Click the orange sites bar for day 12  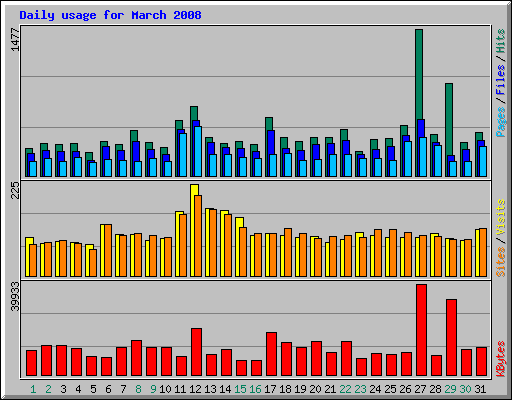tap(198, 236)
